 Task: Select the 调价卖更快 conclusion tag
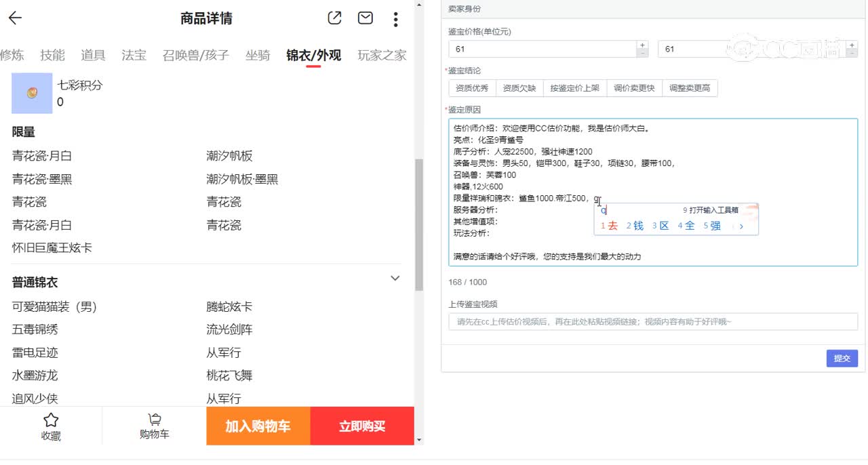coord(635,87)
